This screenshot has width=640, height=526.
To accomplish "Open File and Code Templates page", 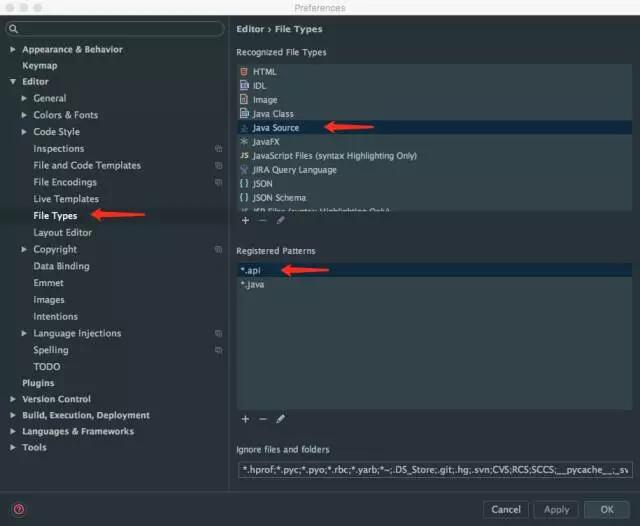I will coord(87,165).
